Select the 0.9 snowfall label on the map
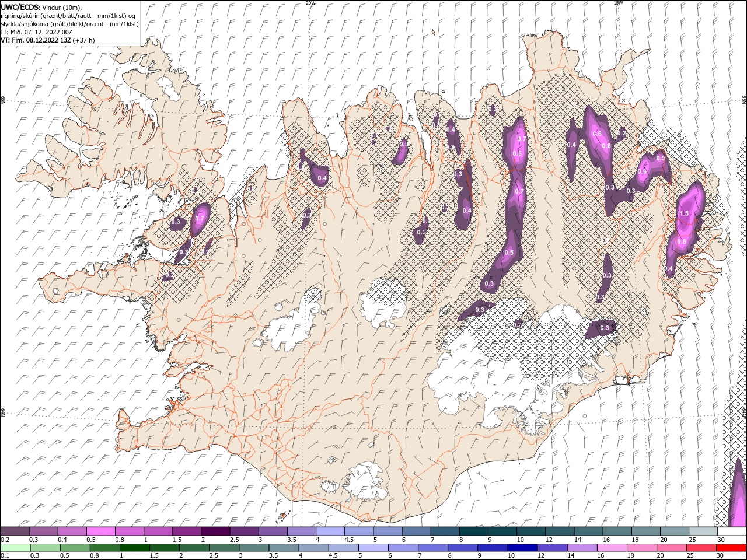 pos(642,172)
